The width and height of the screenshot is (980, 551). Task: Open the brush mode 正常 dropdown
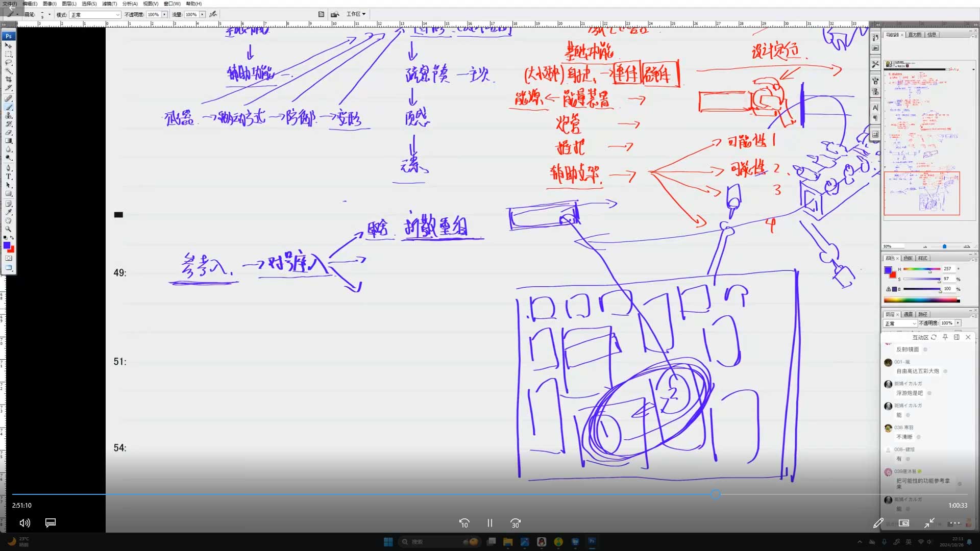[x=95, y=15]
